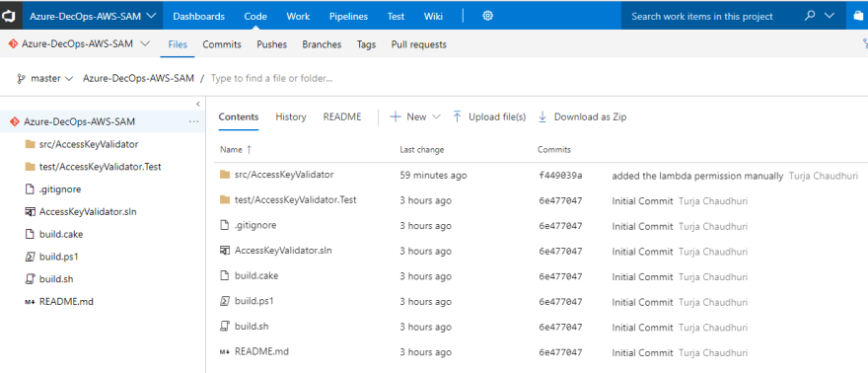Click '59 minutes ago' in src row
Screen dimensions: 868x373
point(433,176)
